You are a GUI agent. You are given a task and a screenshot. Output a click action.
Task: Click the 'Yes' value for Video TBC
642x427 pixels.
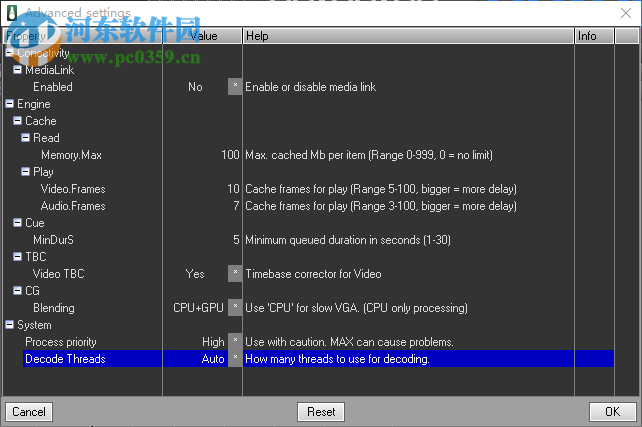[x=195, y=273]
